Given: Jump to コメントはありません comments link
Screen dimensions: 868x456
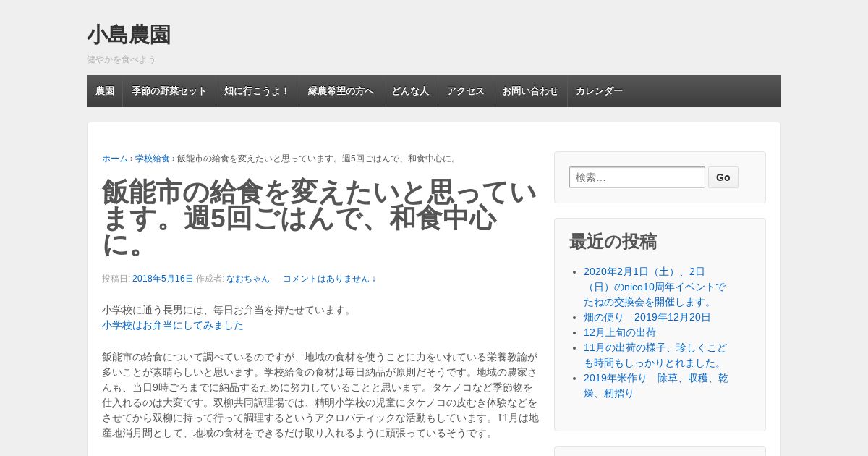Looking at the screenshot, I should [x=329, y=279].
